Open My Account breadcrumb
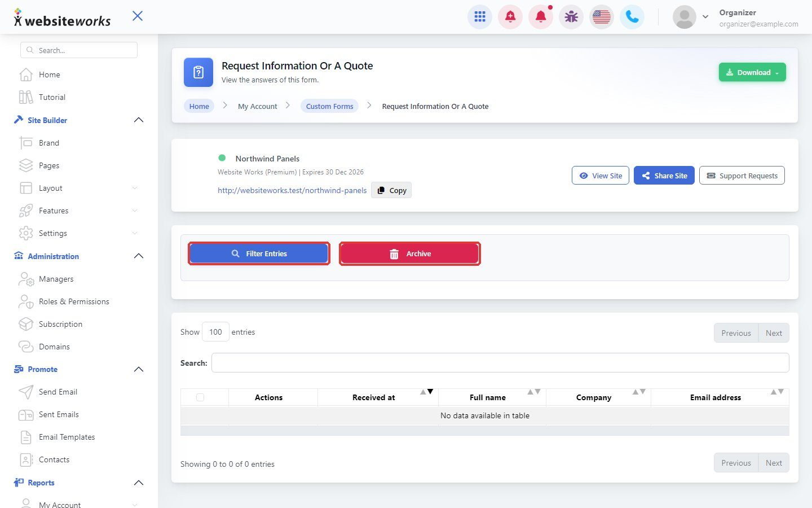The image size is (812, 508). (x=258, y=106)
